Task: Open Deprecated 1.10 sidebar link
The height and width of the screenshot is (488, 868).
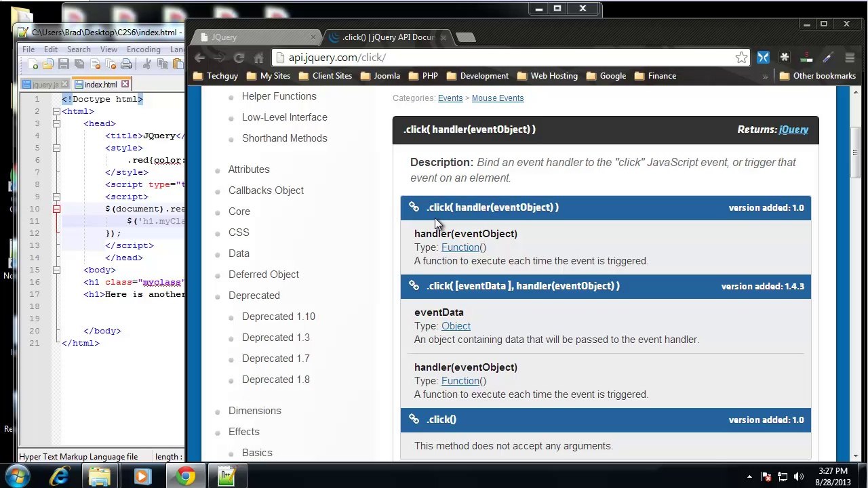Action: tap(279, 317)
